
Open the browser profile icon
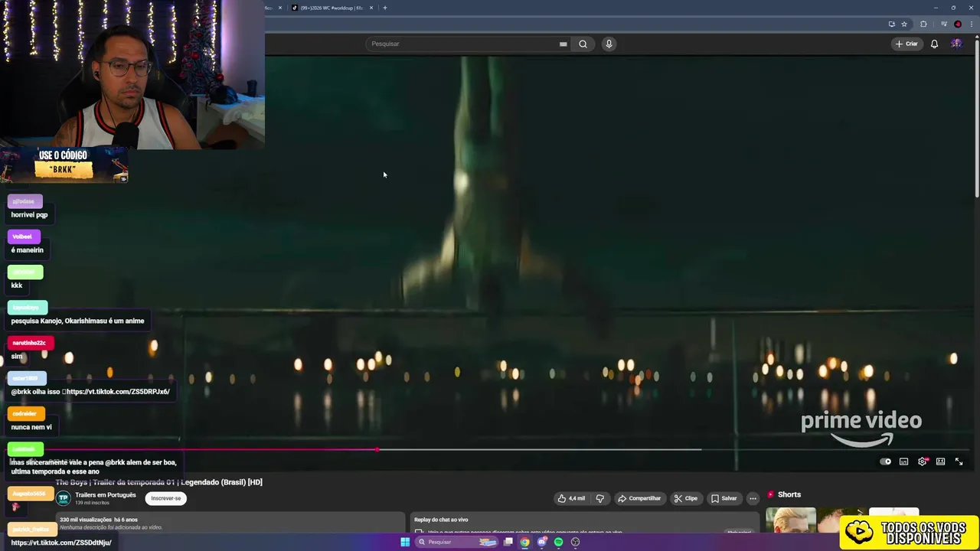click(x=957, y=24)
